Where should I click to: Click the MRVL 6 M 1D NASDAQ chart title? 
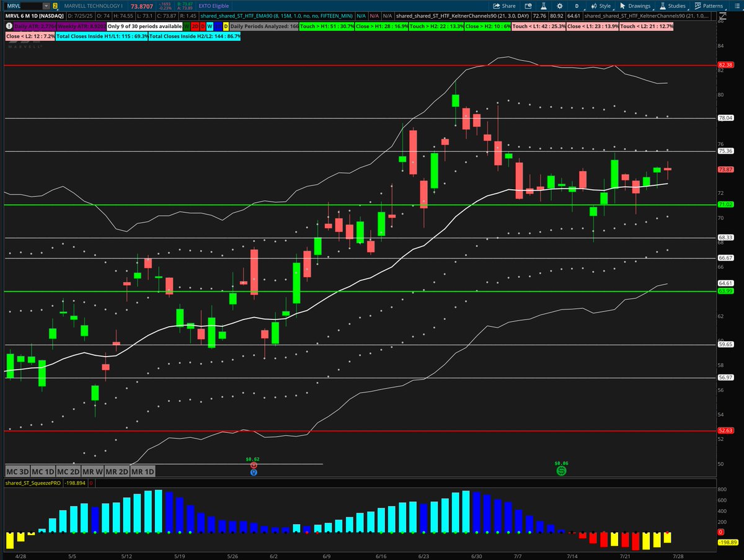pyautogui.click(x=34, y=16)
